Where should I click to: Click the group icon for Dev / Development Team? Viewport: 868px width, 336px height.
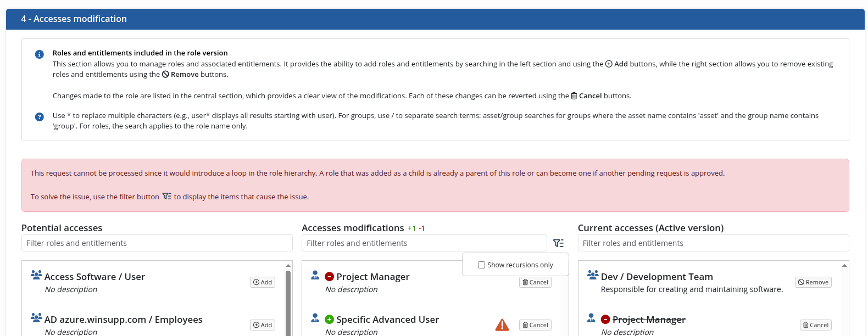pyautogui.click(x=593, y=275)
